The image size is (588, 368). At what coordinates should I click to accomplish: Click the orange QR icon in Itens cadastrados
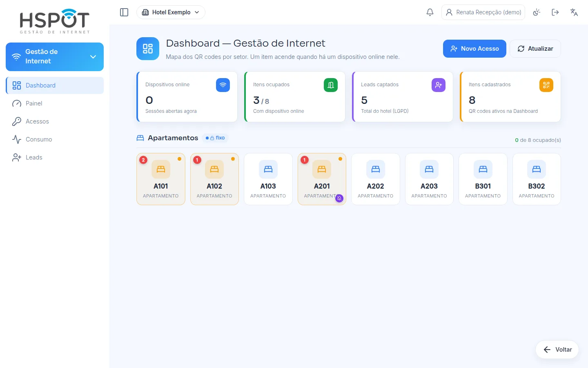coord(546,85)
